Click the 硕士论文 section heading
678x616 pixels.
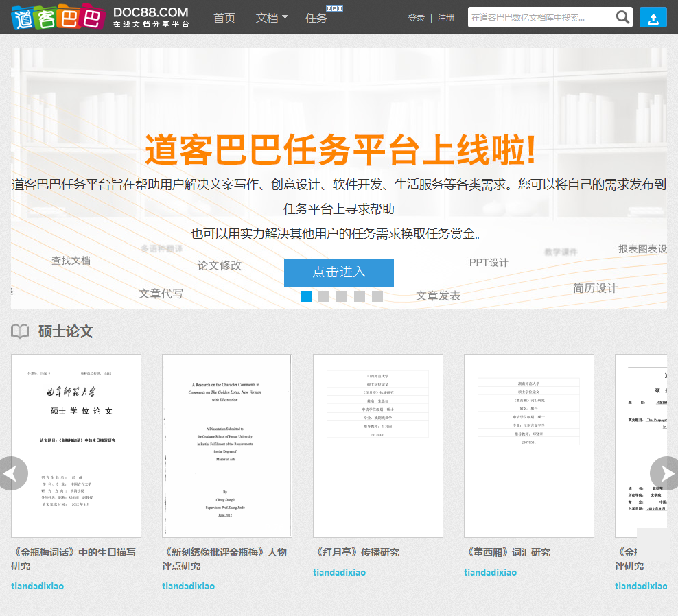[66, 331]
